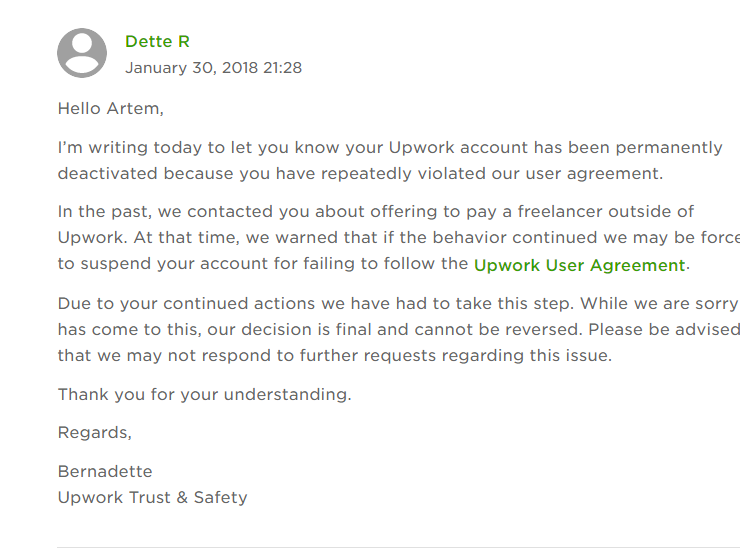This screenshot has width=740, height=548.
Task: Click the phrase "further requests regarding this issue"
Action: click(455, 355)
